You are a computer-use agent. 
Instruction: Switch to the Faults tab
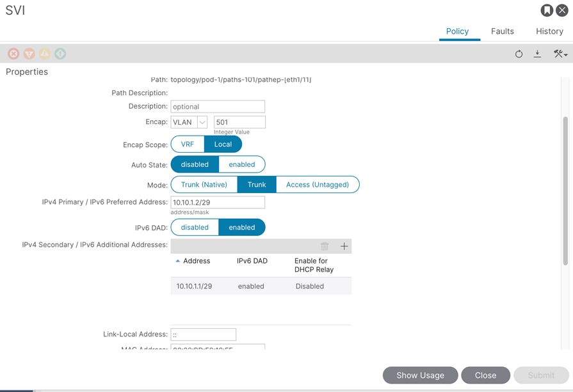click(x=502, y=31)
